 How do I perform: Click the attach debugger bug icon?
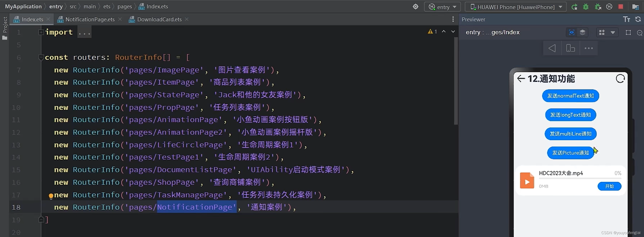598,7
